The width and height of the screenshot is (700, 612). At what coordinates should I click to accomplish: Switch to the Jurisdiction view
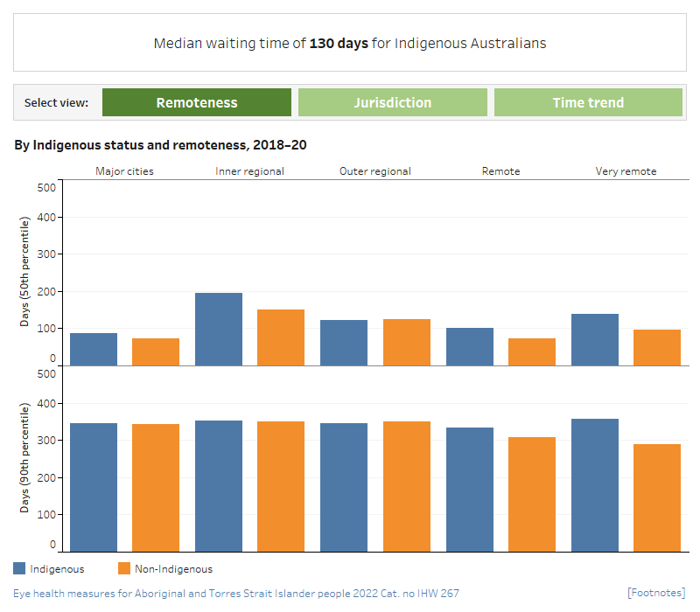tap(392, 102)
